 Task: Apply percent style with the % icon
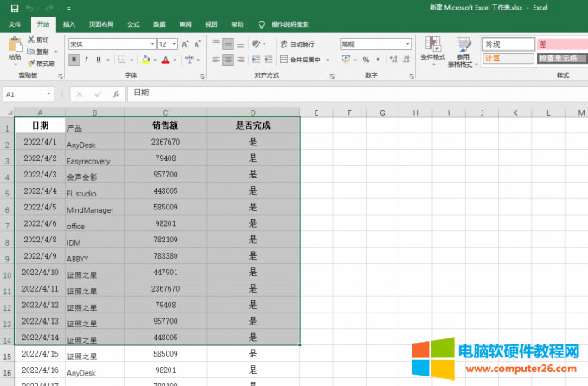click(366, 60)
